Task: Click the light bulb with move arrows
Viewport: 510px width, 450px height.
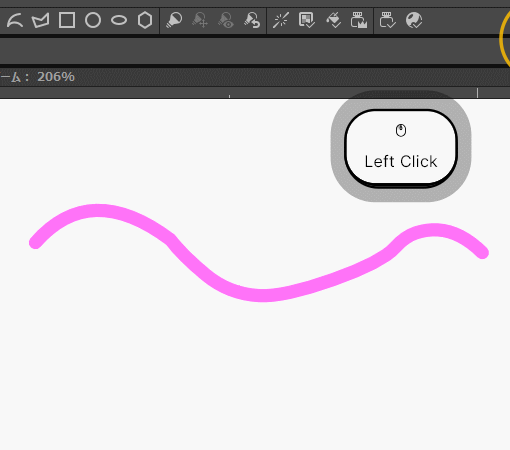Action: (x=200, y=20)
